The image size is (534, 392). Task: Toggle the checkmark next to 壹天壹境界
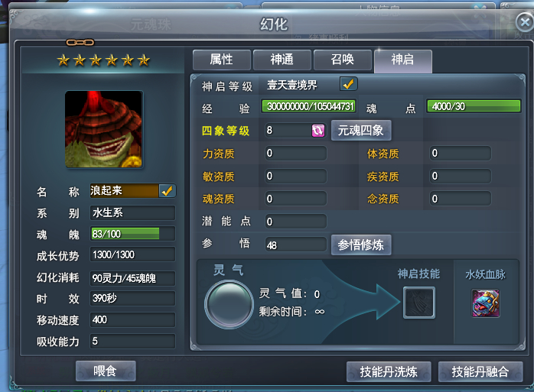348,84
